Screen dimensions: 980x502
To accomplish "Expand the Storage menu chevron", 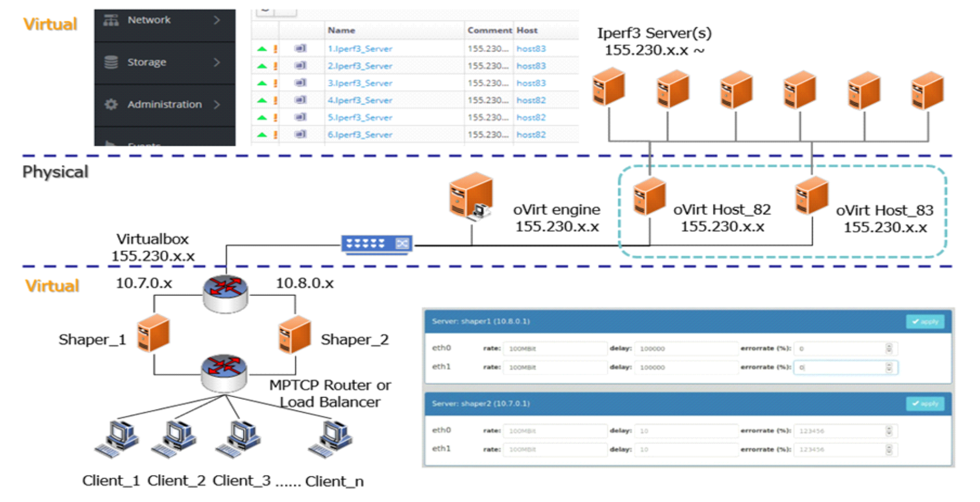I will click(x=217, y=62).
